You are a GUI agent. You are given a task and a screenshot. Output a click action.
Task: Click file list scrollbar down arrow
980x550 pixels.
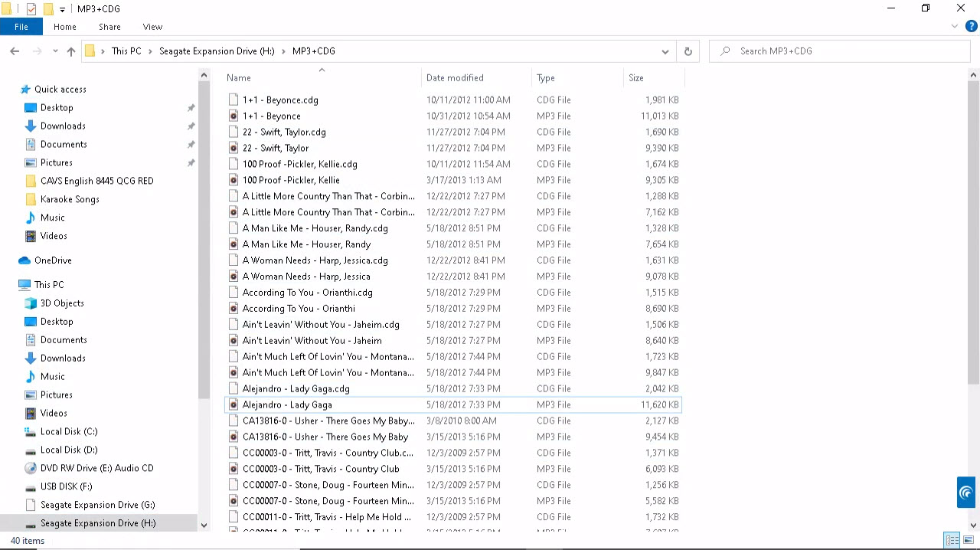pos(973,525)
